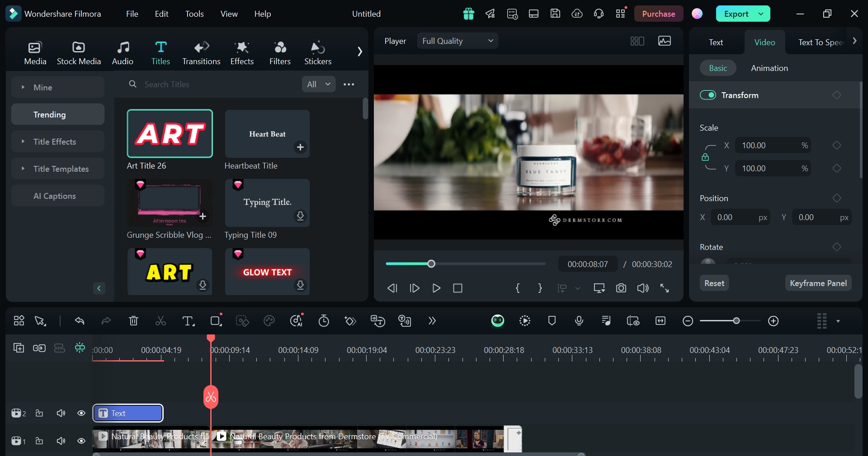Click the zoom in plus icon on timeline

point(774,321)
